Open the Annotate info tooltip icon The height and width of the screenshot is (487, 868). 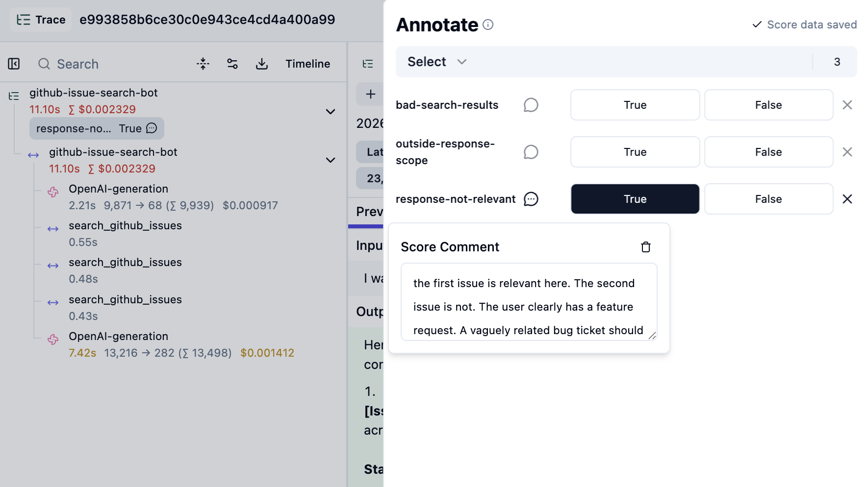488,24
